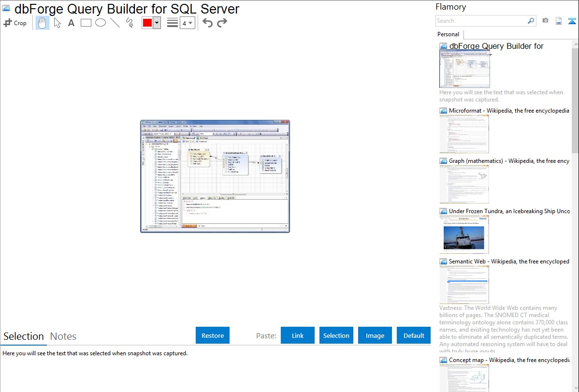Click the snapshot list scrollbar thumb

coord(576,100)
